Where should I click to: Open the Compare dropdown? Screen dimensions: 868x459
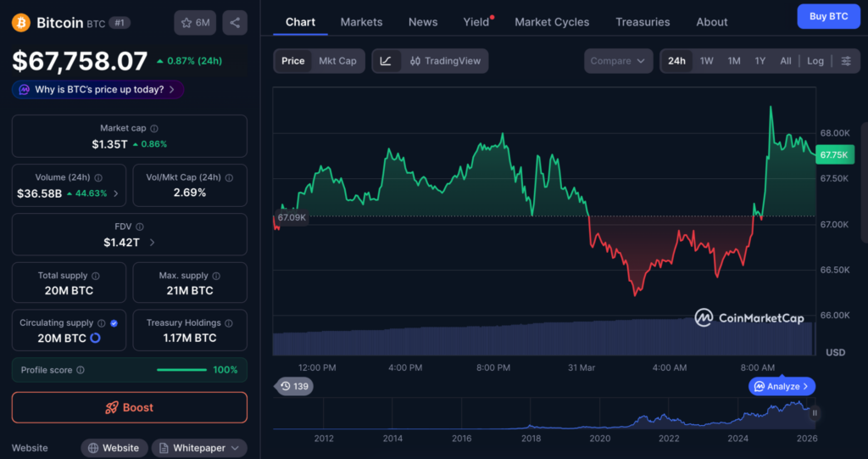tap(618, 61)
